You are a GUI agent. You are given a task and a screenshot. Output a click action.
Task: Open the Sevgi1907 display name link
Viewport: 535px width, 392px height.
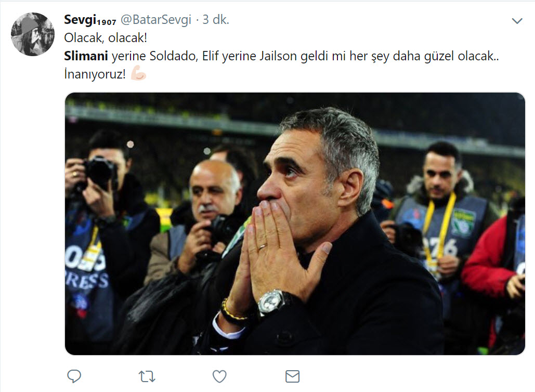click(x=90, y=20)
